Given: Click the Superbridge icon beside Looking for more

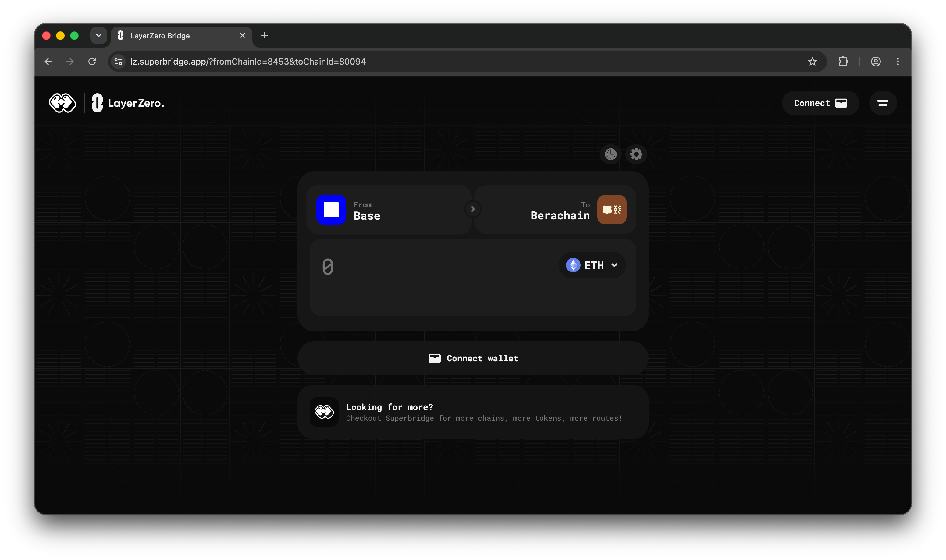Looking at the screenshot, I should point(324,412).
